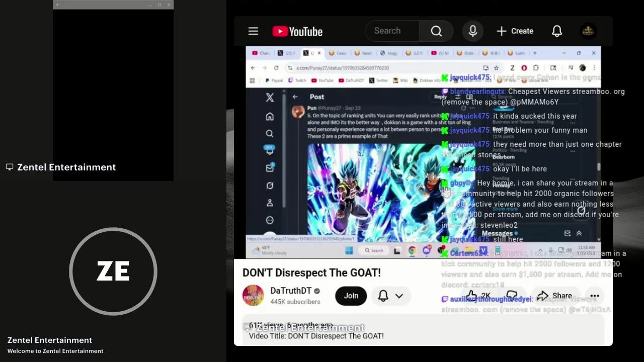Open the Twitch bookmark
This screenshot has height=362, width=644.
click(x=297, y=80)
